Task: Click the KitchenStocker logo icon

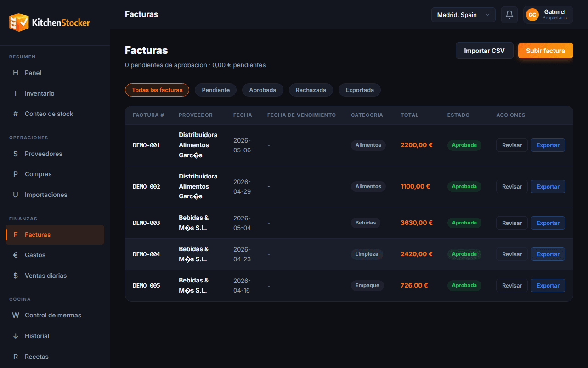Action: tap(19, 22)
